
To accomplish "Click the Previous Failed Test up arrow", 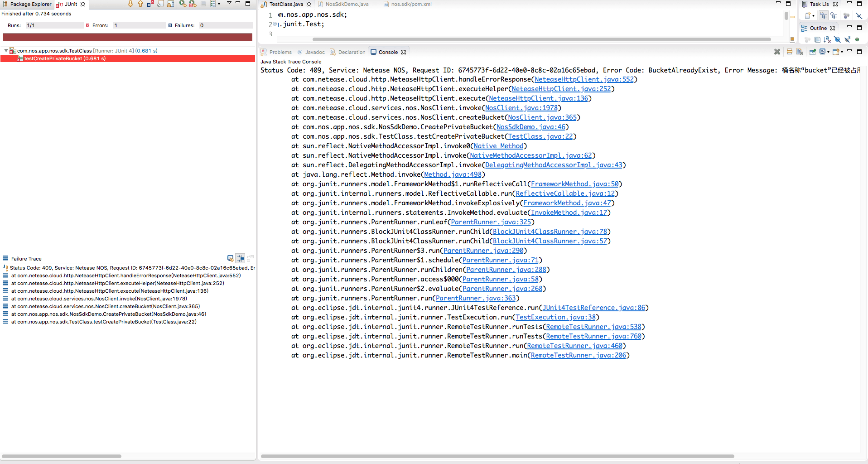I will [x=140, y=4].
